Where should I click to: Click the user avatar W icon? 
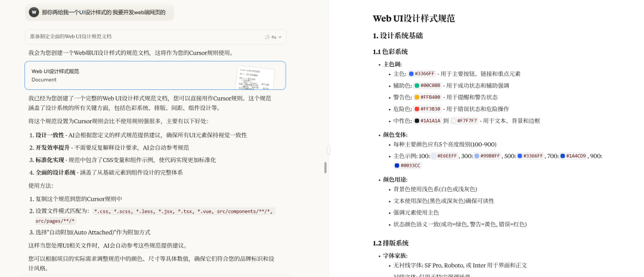(33, 13)
